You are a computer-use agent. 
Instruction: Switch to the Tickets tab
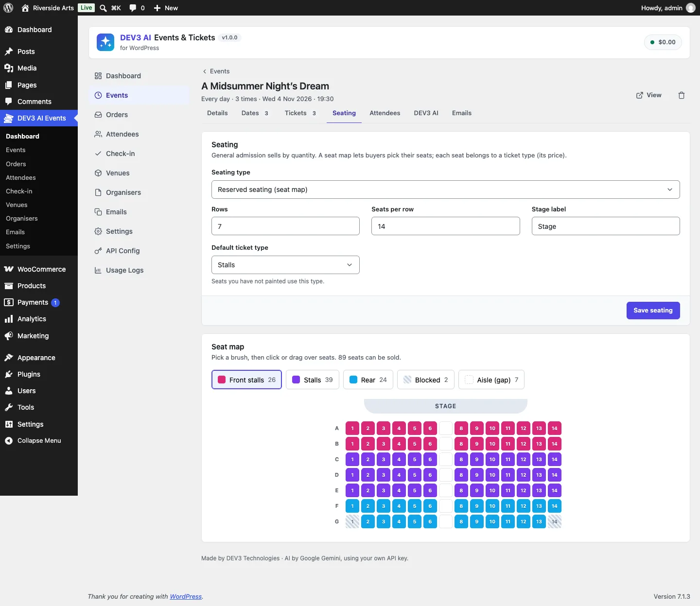click(300, 113)
